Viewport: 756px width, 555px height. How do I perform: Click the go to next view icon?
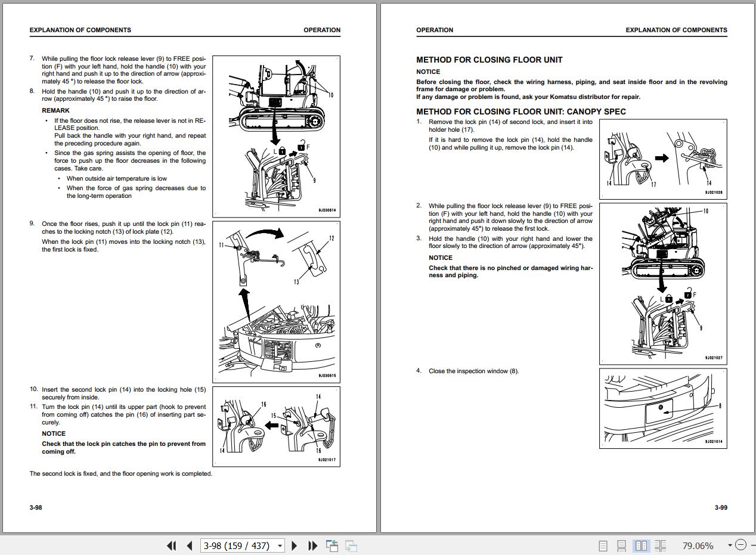click(x=351, y=545)
